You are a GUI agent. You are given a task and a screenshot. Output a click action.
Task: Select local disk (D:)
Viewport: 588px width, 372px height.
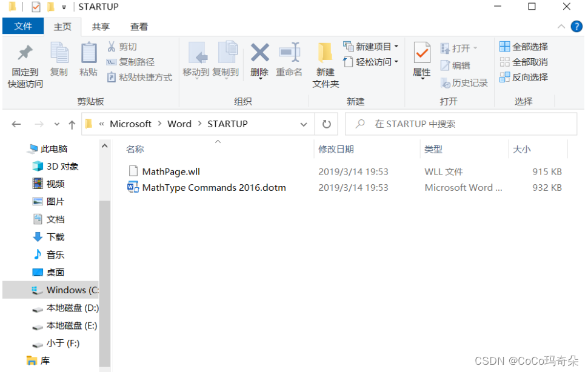[x=65, y=308]
